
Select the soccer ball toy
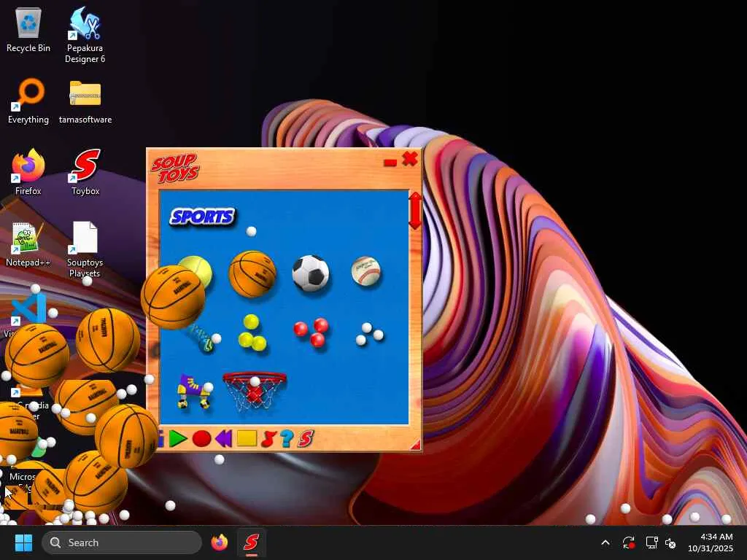point(311,273)
